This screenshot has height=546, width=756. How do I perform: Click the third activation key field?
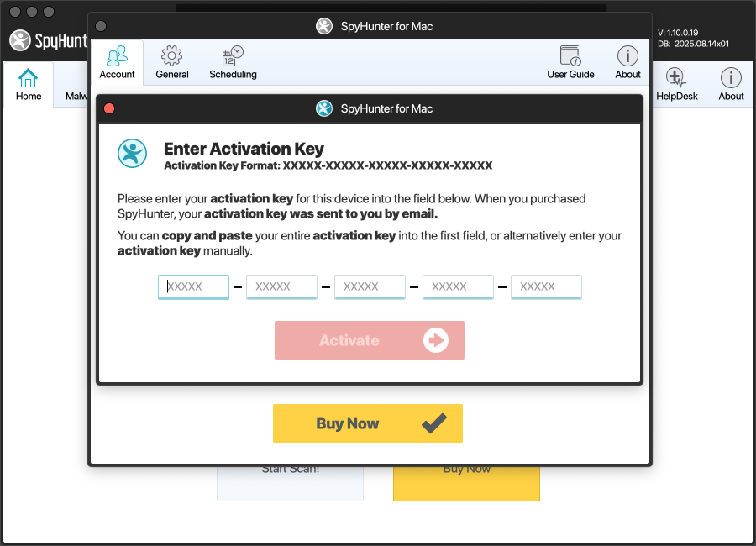(370, 286)
